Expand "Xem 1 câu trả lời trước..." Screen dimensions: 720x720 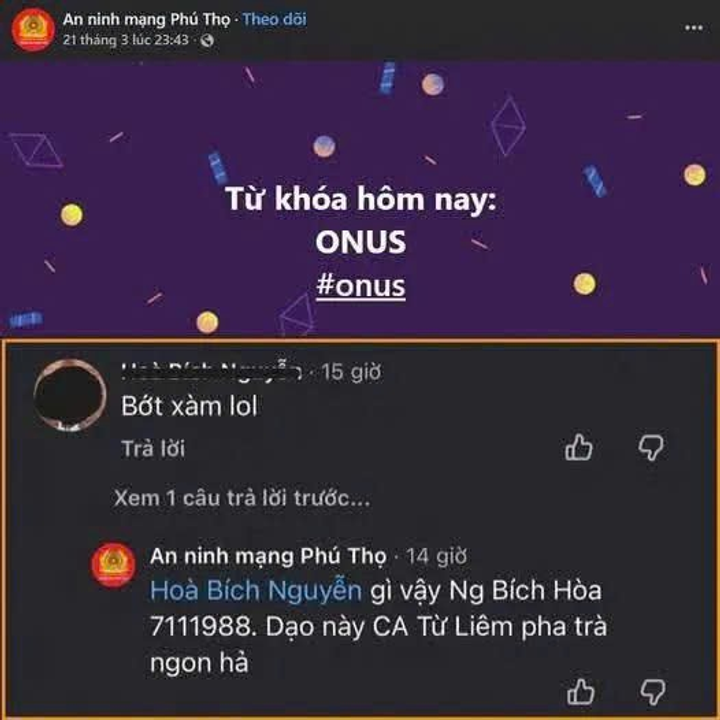click(x=242, y=498)
